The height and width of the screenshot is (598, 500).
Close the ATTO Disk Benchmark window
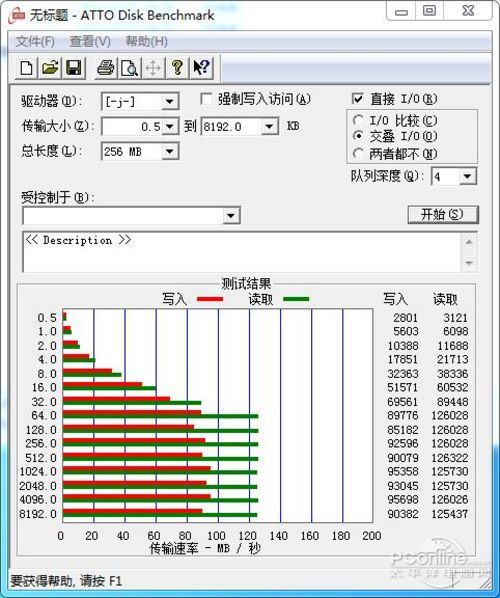pyautogui.click(x=468, y=11)
